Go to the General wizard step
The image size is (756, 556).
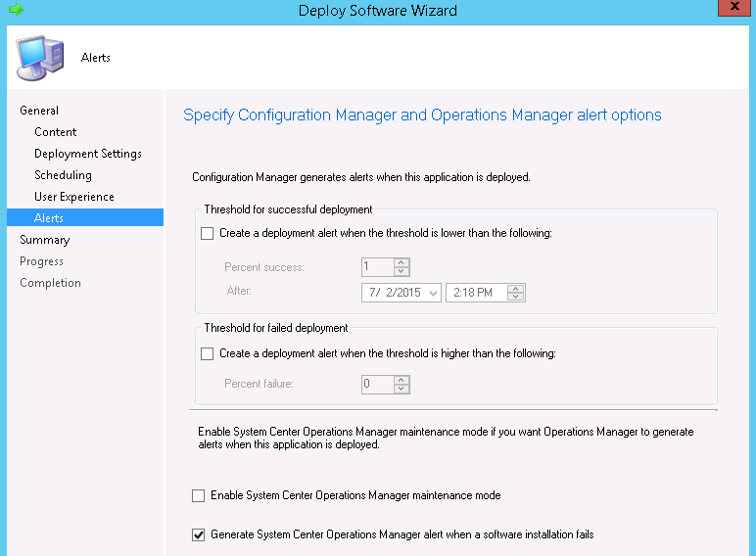[x=39, y=111]
